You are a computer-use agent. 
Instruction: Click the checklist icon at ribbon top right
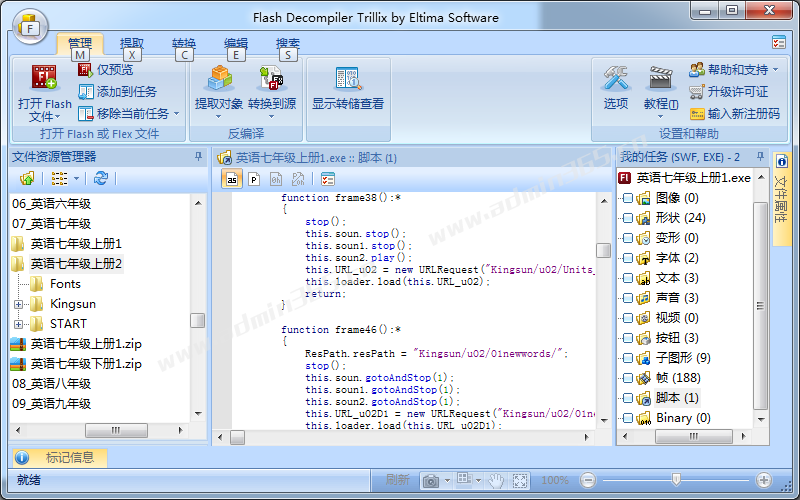point(779,42)
